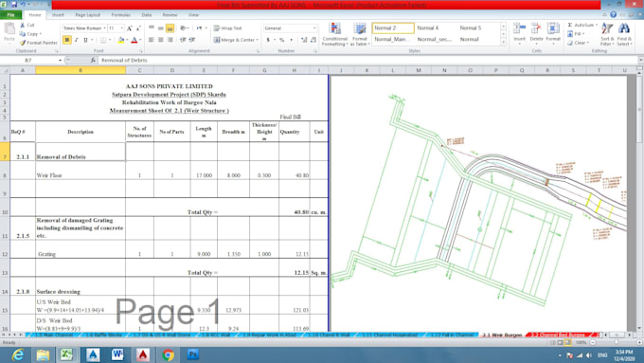Expand the formula bar

point(640,60)
